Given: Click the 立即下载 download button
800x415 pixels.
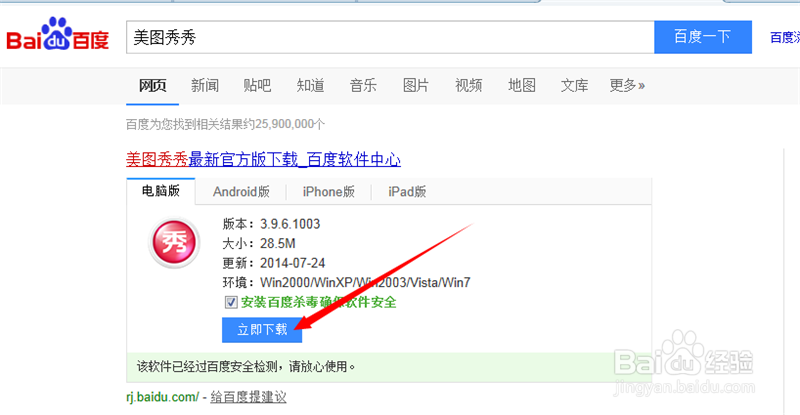Looking at the screenshot, I should 262,330.
